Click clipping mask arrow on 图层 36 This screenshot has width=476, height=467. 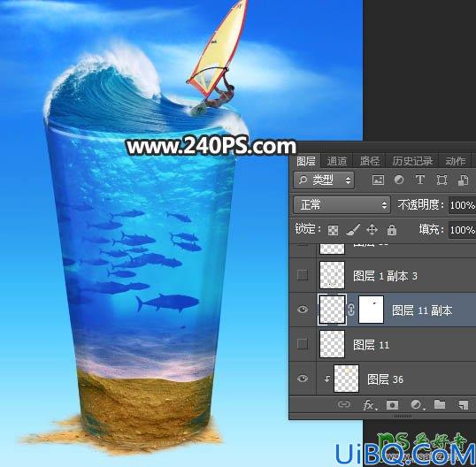click(x=327, y=379)
